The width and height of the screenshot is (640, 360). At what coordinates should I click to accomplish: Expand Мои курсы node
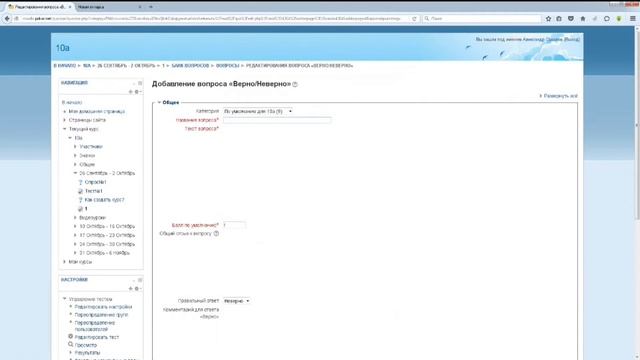(x=64, y=262)
